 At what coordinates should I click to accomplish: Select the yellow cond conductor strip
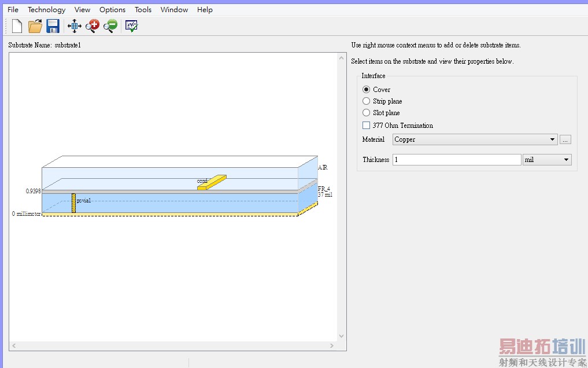[212, 182]
